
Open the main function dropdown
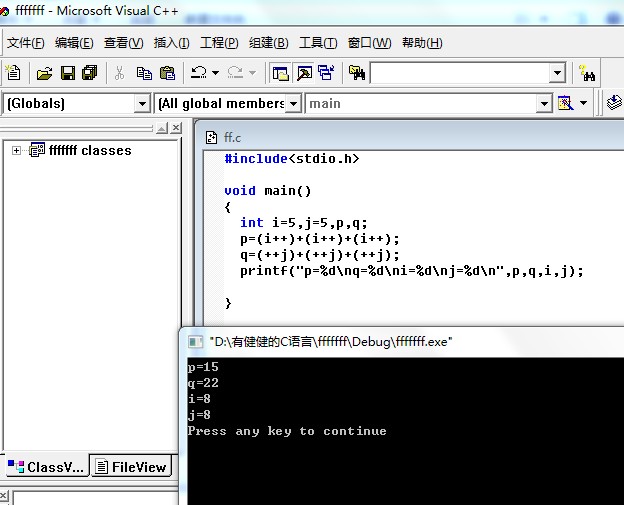click(x=544, y=104)
